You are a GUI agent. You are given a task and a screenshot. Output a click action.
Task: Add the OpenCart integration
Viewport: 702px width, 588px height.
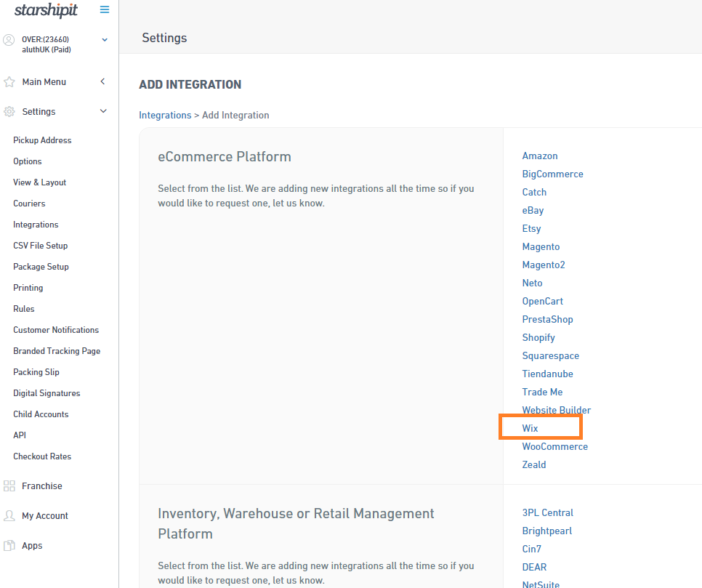tap(543, 301)
